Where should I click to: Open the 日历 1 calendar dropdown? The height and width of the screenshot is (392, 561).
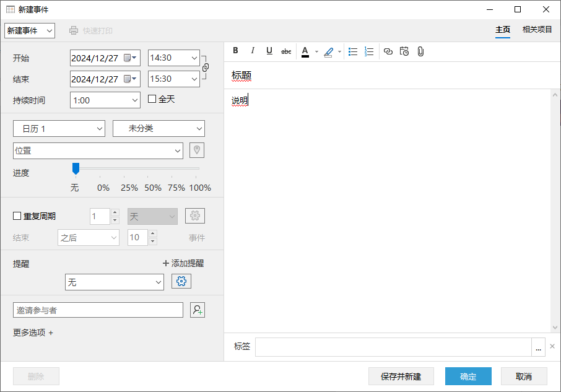tap(59, 129)
